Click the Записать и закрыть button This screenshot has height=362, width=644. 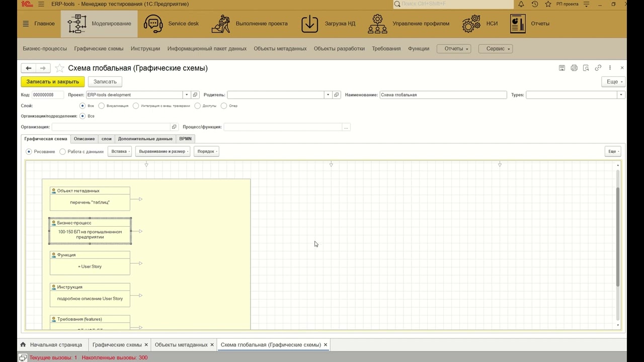coord(53,81)
